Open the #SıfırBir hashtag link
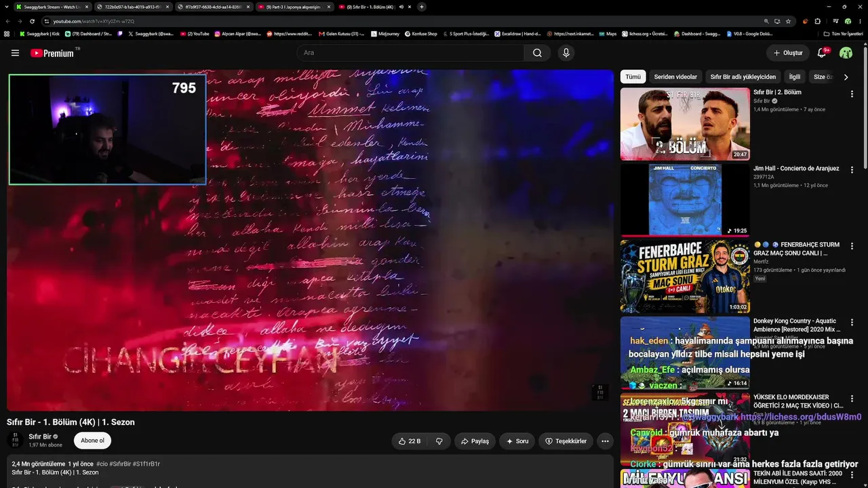Image resolution: width=868 pixels, height=488 pixels. click(x=119, y=464)
